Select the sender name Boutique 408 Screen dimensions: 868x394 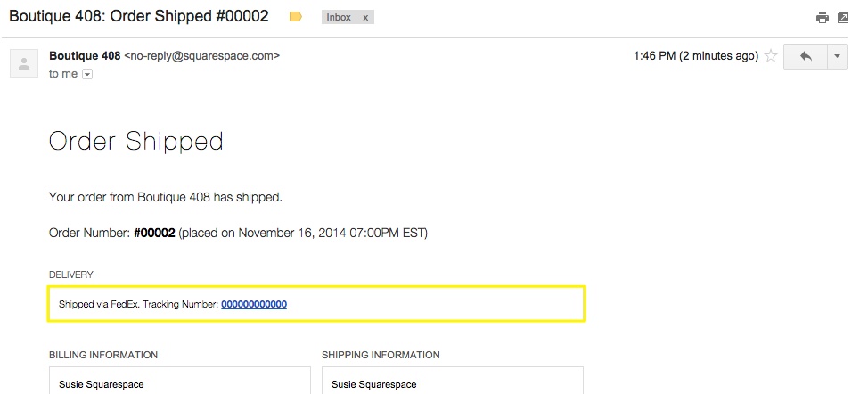pos(85,55)
